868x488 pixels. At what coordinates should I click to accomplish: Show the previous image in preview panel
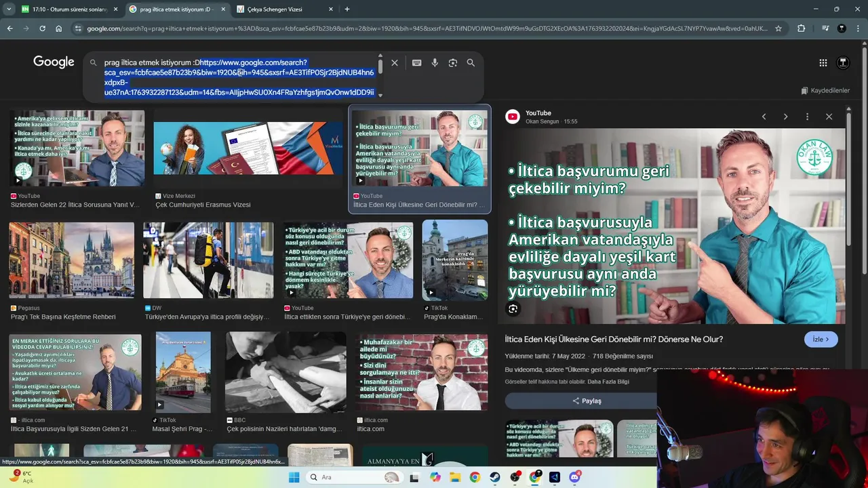[764, 117]
